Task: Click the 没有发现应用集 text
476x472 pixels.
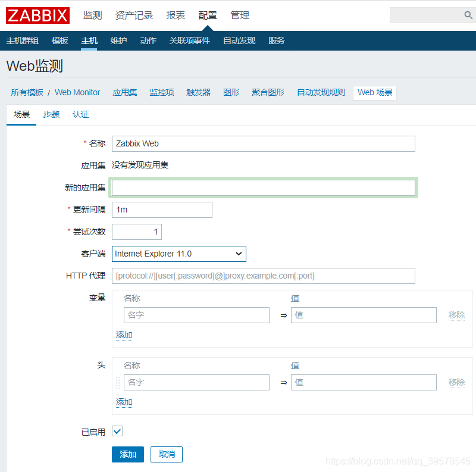Action: (140, 165)
